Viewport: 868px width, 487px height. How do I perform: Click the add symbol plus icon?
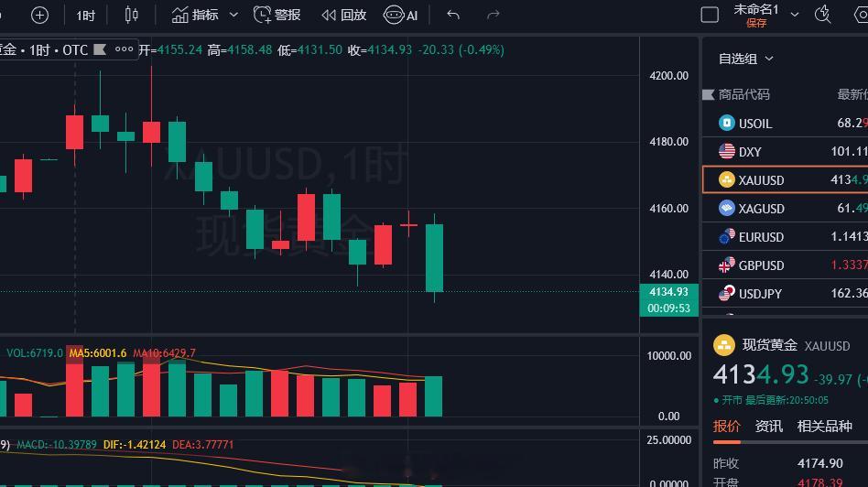pos(39,15)
